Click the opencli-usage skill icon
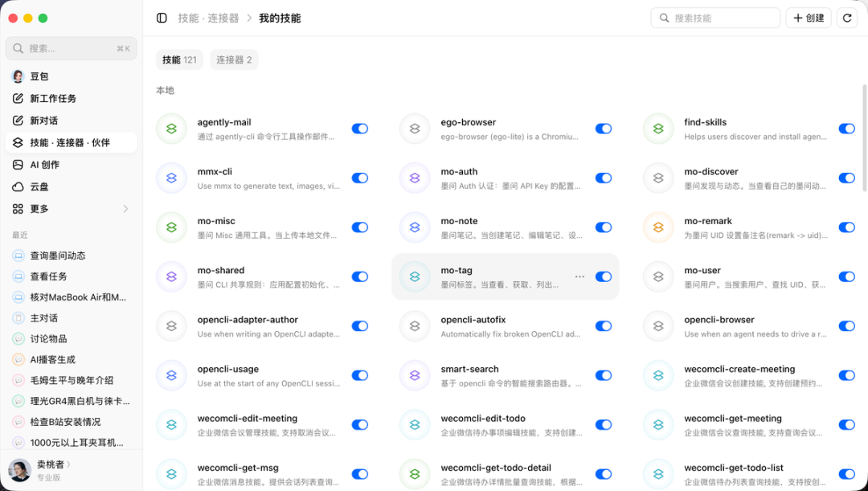The width and height of the screenshot is (868, 491). [172, 375]
